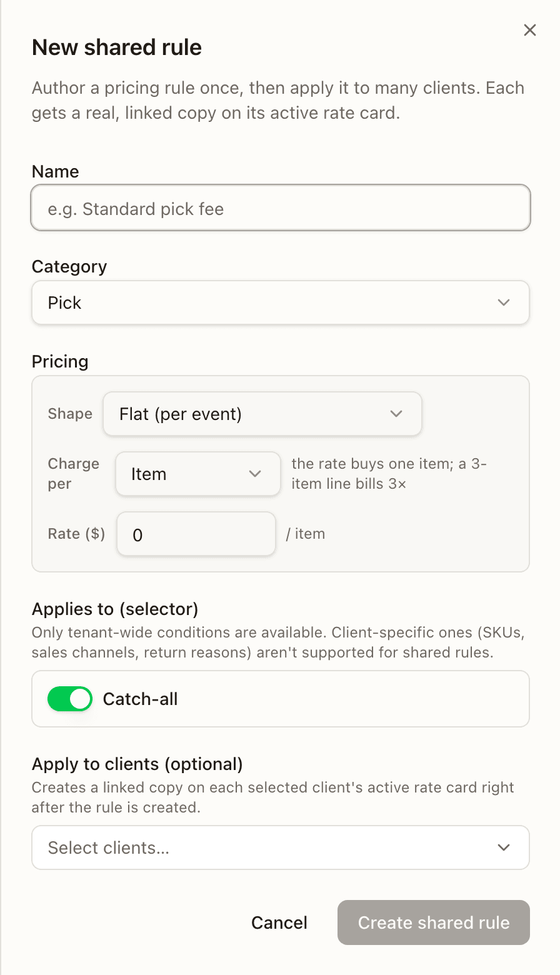
Task: Disable the Catch-all toggle switch
Action: pyautogui.click(x=70, y=699)
